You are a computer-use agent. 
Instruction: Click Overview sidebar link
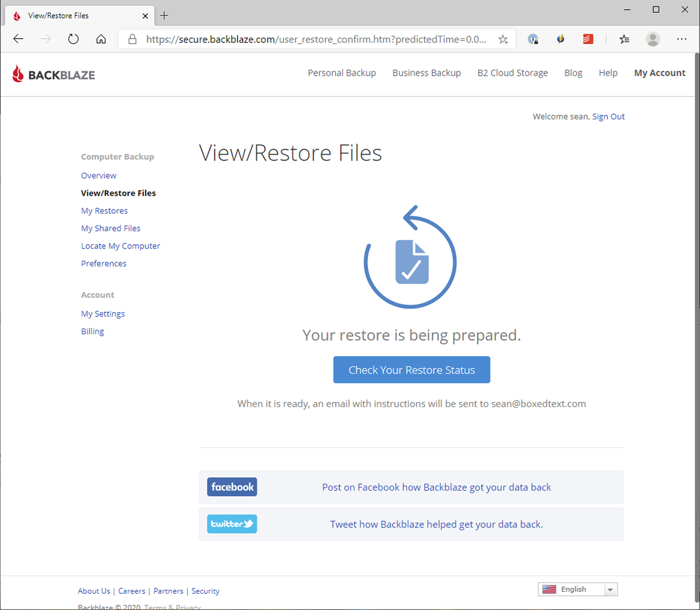pos(98,174)
